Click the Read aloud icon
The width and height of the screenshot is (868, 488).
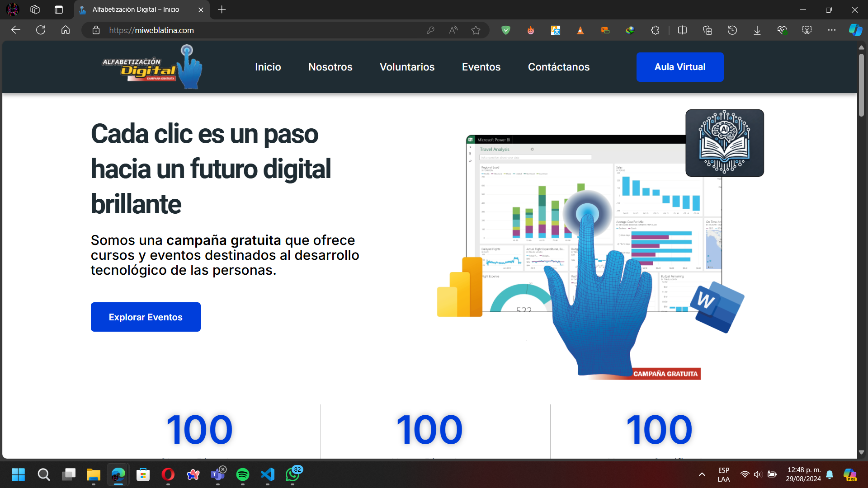pos(453,30)
